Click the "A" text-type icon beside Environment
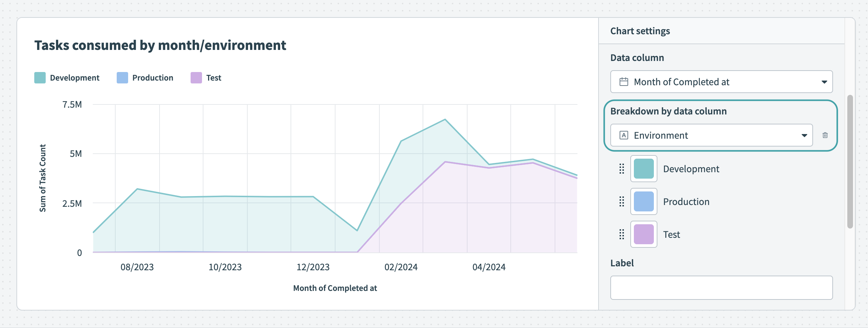 624,135
